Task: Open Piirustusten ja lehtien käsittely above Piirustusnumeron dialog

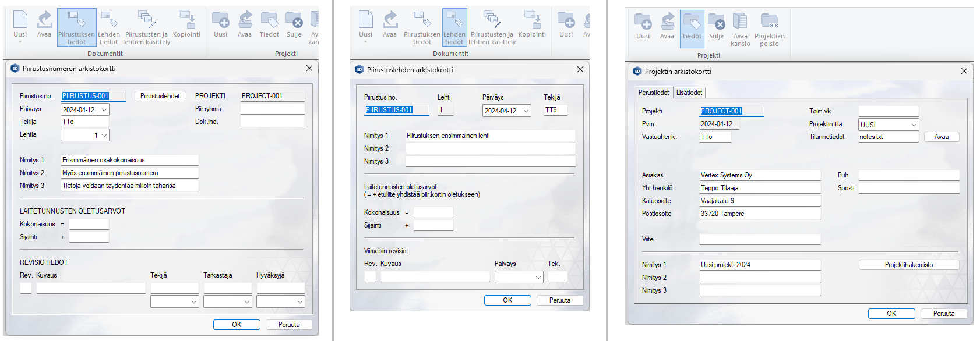Action: (x=146, y=27)
